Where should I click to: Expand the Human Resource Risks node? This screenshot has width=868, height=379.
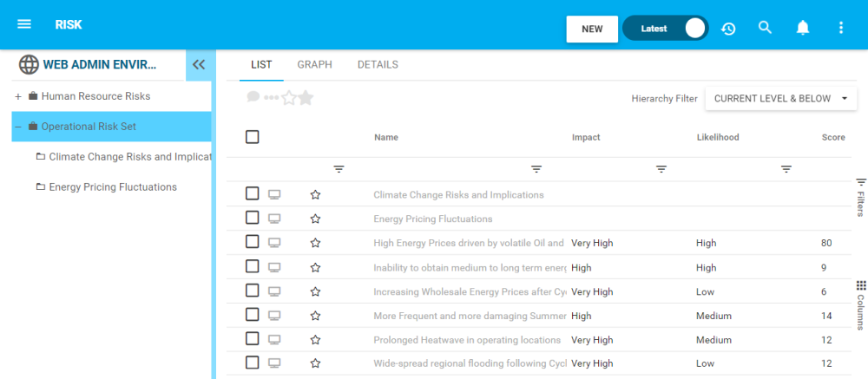pos(18,96)
